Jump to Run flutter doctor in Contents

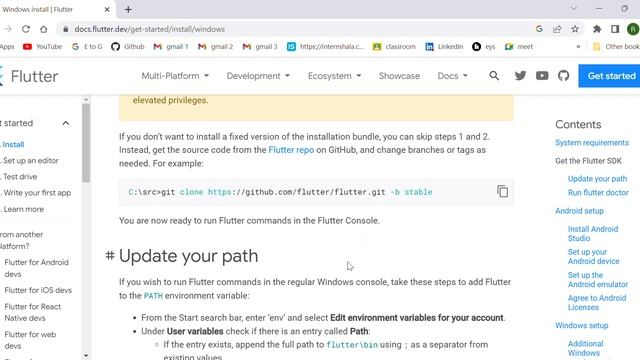pyautogui.click(x=598, y=193)
